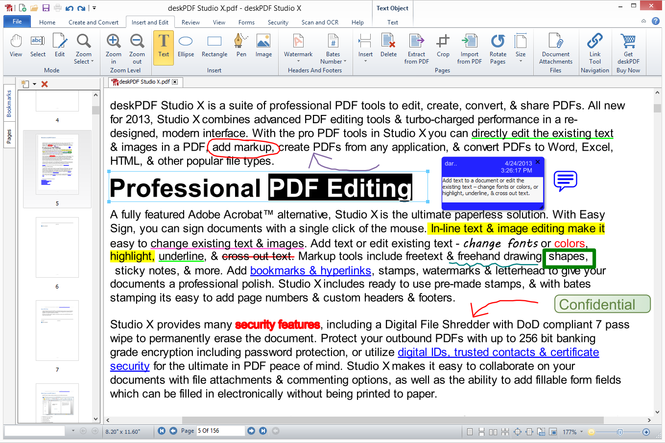Insert an Image using the Image tool
665x443 pixels.
263,46
